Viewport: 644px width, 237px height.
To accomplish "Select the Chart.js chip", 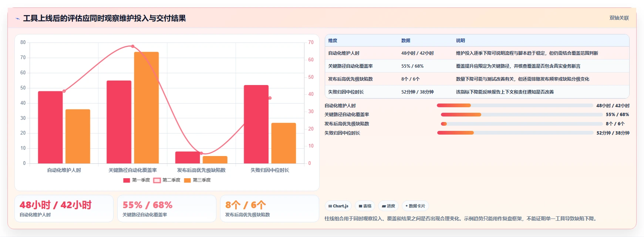I will [x=338, y=206].
